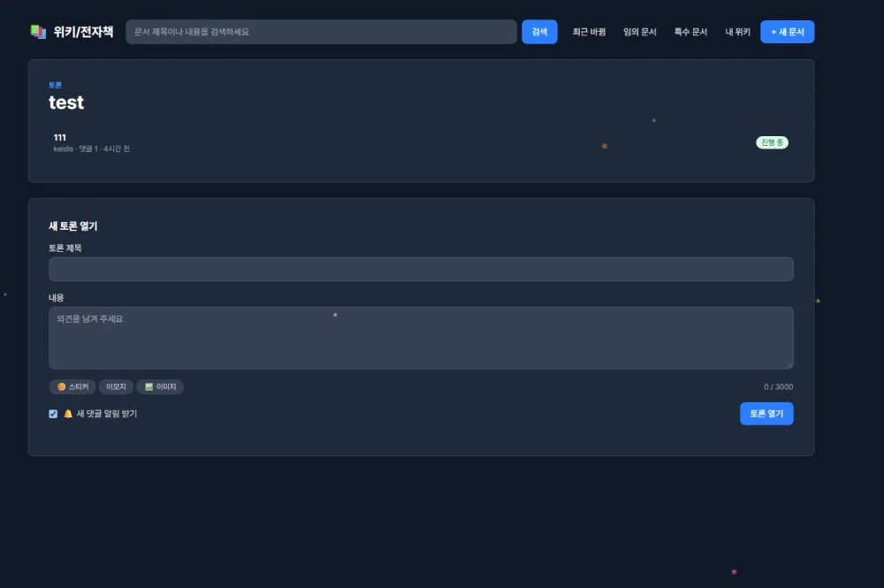The image size is (884, 588).
Task: Click the thread meta text showing keldis
Action: (92, 149)
